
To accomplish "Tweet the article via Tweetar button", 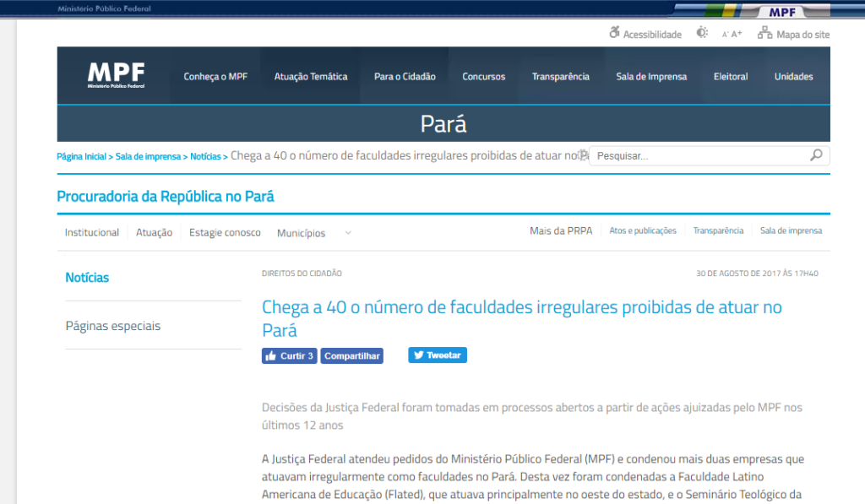I will point(438,355).
